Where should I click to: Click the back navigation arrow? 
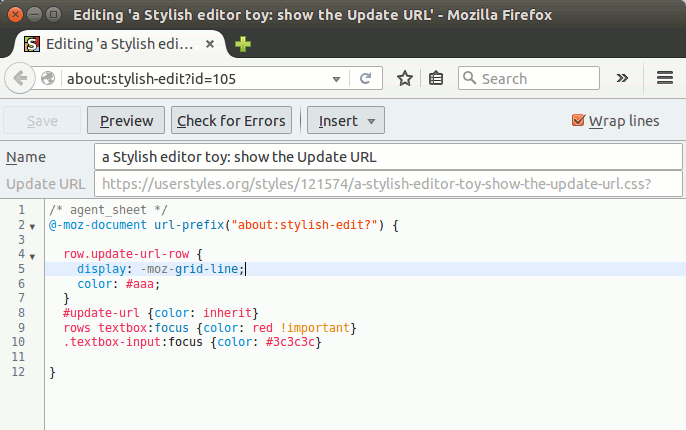[20, 79]
